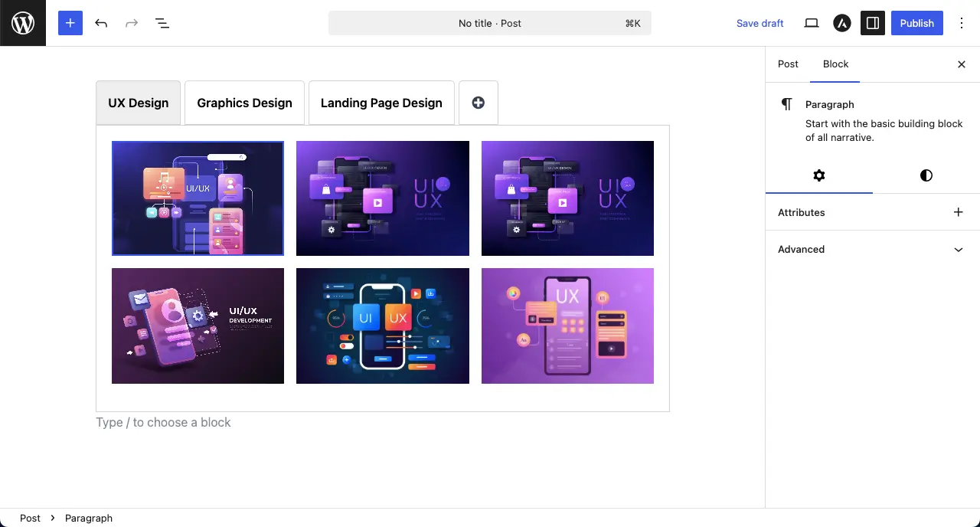Select the Landing Page Design tab
The image size is (980, 527).
[381, 103]
